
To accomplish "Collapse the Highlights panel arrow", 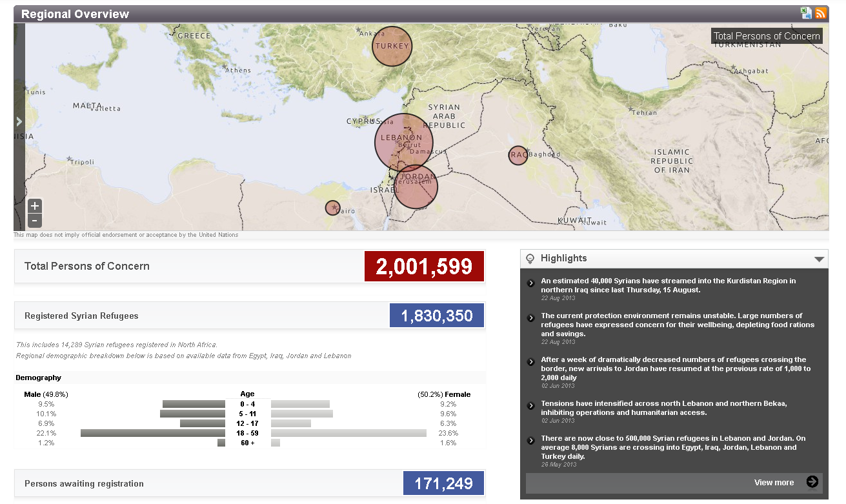I will tap(819, 259).
